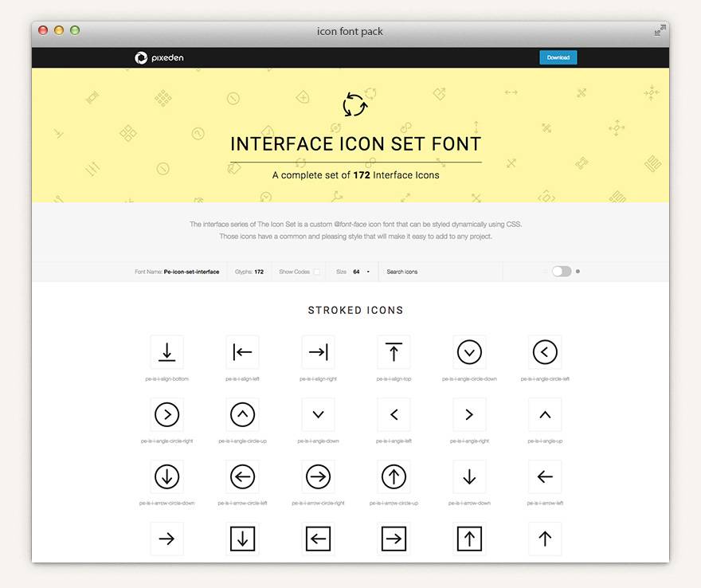
Task: Click the angle-up chevron icon
Action: pyautogui.click(x=545, y=414)
